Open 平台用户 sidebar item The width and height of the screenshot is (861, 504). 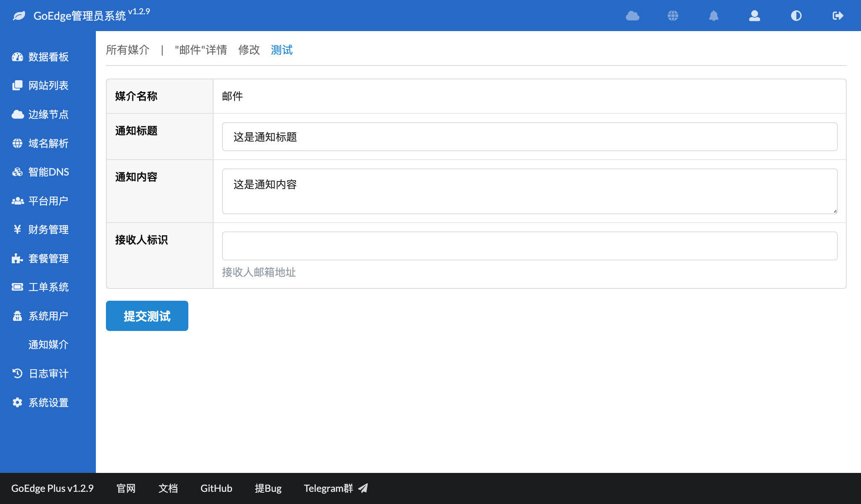[x=48, y=201]
